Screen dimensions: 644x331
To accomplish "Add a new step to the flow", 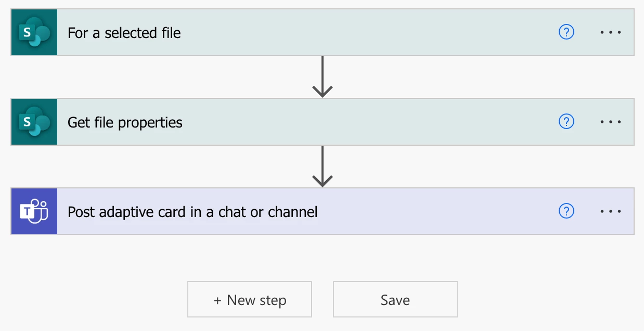I will [250, 300].
